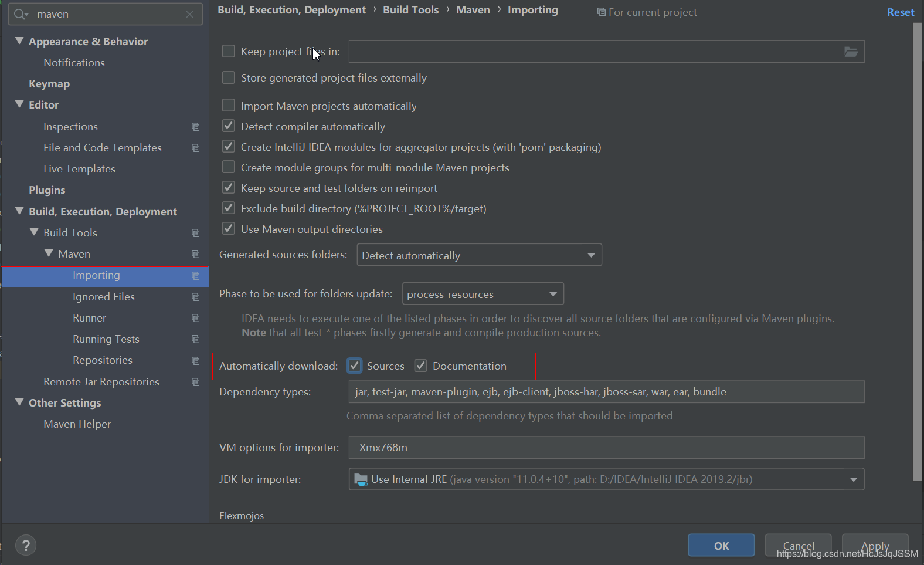Image resolution: width=924 pixels, height=565 pixels.
Task: Open Generated sources folders dropdown
Action: pos(479,255)
